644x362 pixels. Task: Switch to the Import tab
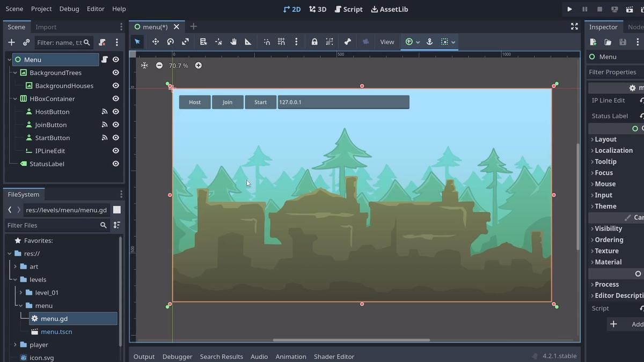pyautogui.click(x=46, y=27)
